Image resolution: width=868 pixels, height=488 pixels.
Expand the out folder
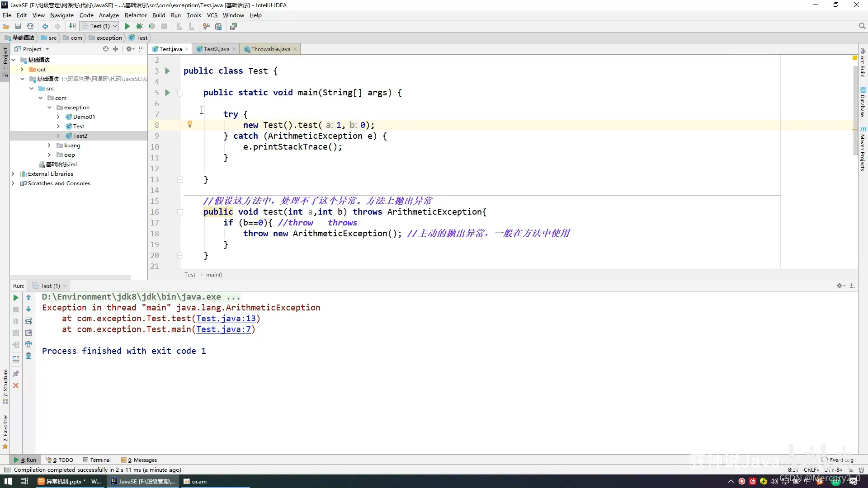22,70
